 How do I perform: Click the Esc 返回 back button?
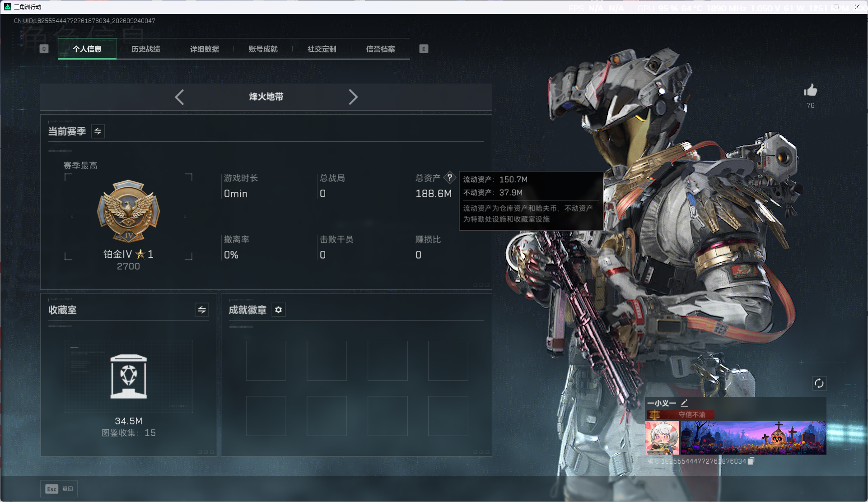coord(59,489)
